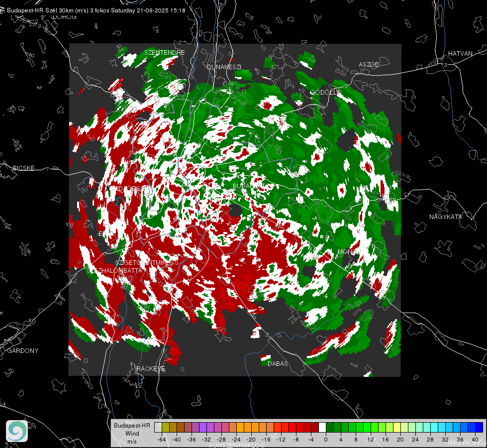Click the -20 value on the legend scale
Image resolution: width=487 pixels, height=448 pixels.
(x=251, y=440)
